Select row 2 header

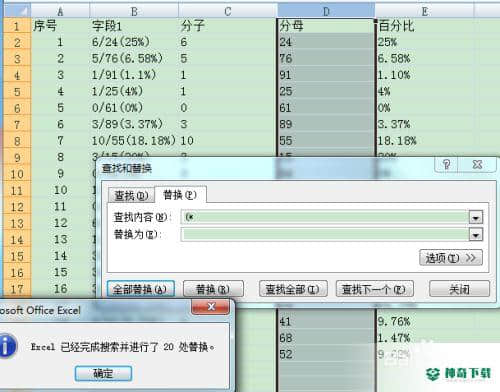(x=17, y=42)
